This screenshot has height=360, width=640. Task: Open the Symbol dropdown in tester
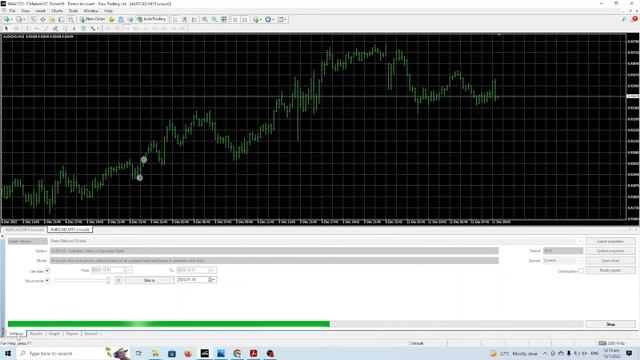(x=274, y=251)
